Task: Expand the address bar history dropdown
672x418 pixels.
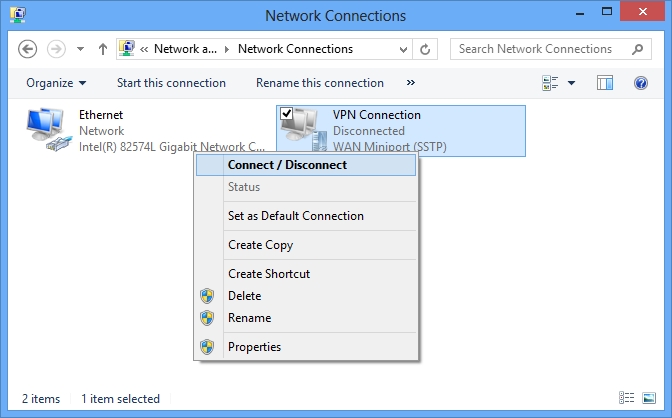Action: (403, 49)
